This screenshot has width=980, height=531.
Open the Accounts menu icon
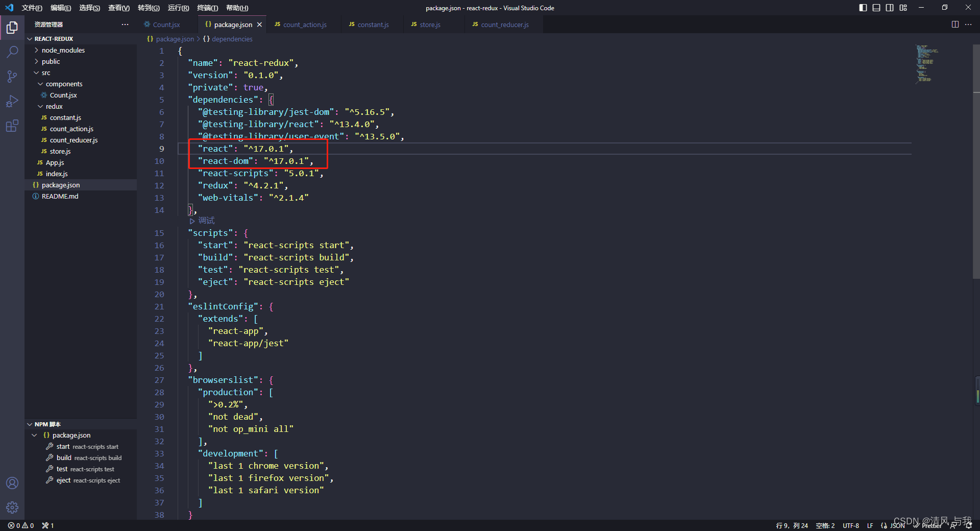click(x=12, y=483)
